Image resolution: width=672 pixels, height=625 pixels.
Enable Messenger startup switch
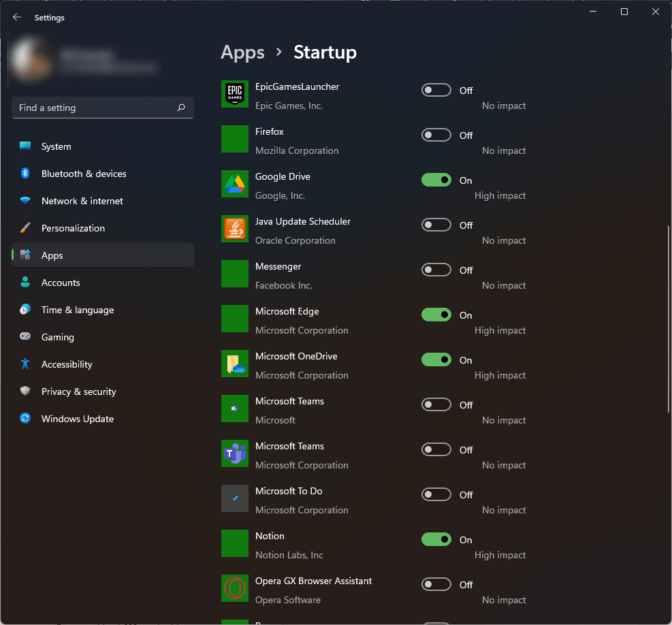click(436, 270)
